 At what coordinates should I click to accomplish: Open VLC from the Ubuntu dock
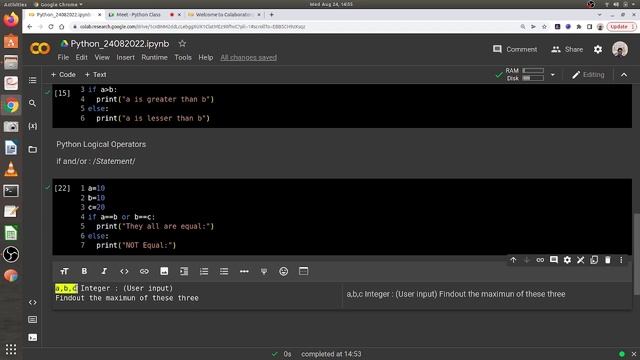tap(11, 169)
